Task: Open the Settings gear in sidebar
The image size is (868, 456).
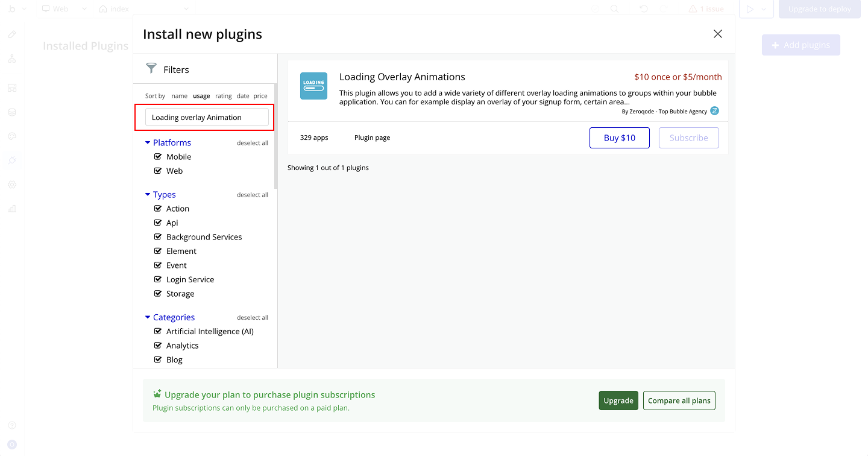Action: pos(12,185)
